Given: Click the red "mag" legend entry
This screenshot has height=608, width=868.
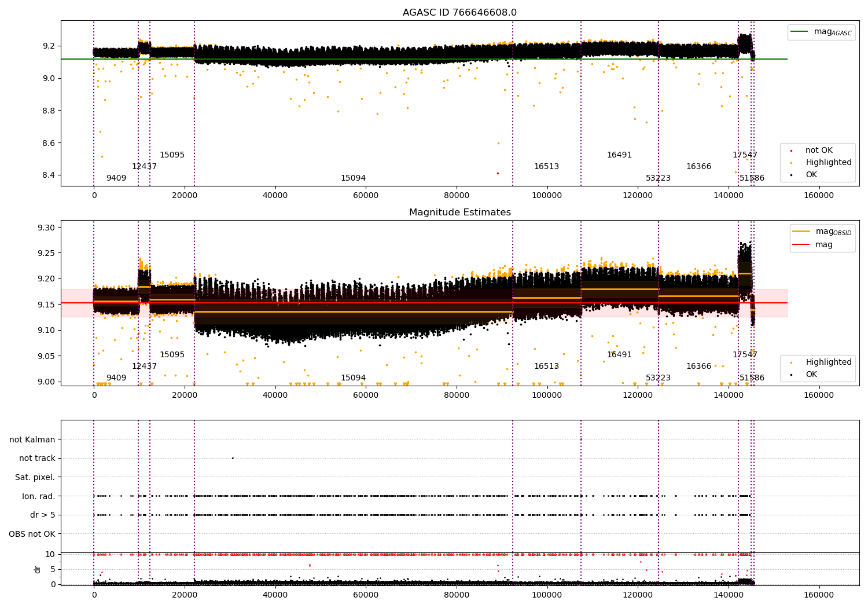Looking at the screenshot, I should (x=813, y=245).
